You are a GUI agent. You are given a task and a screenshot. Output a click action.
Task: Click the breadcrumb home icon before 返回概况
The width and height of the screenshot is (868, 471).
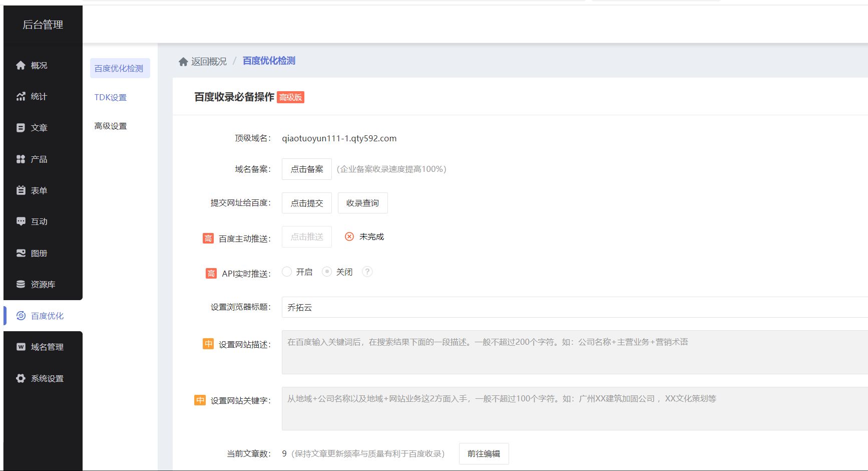tap(183, 61)
